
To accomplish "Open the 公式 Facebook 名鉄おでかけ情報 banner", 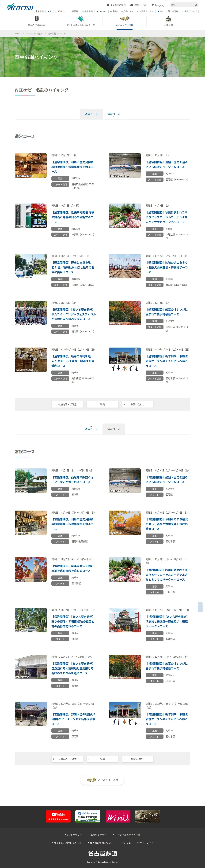I will [x=87, y=816].
